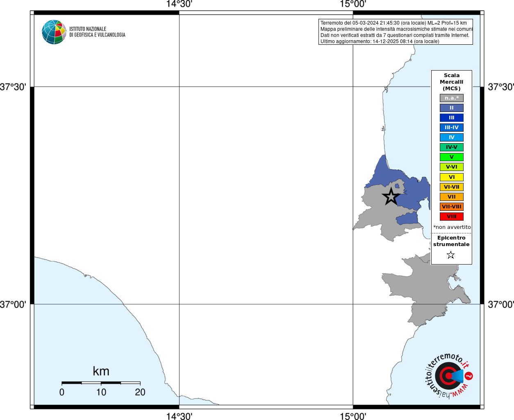Select the IV-V legend swatch
This screenshot has width=514, height=420.
tap(452, 147)
